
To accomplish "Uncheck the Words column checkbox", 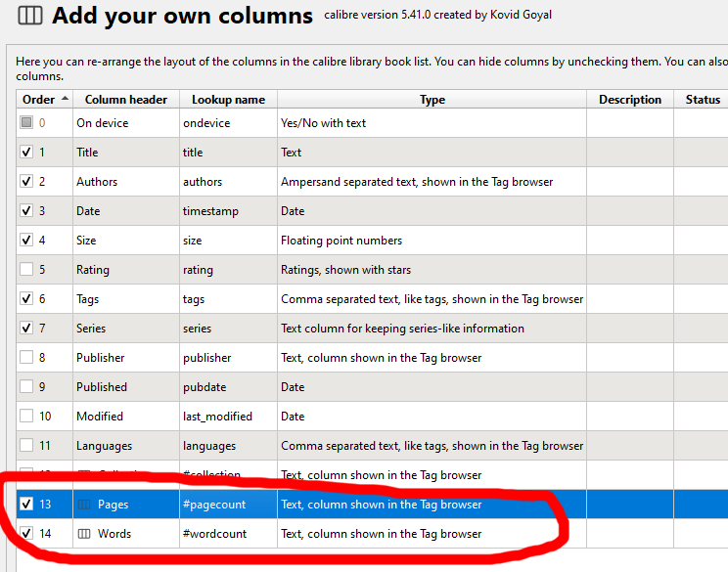I will [x=26, y=533].
